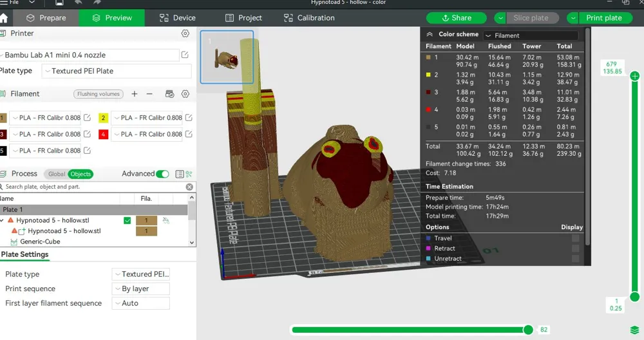The height and width of the screenshot is (340, 644).
Task: Click the icon after Hypnotoad filament cell
Action: (166, 220)
